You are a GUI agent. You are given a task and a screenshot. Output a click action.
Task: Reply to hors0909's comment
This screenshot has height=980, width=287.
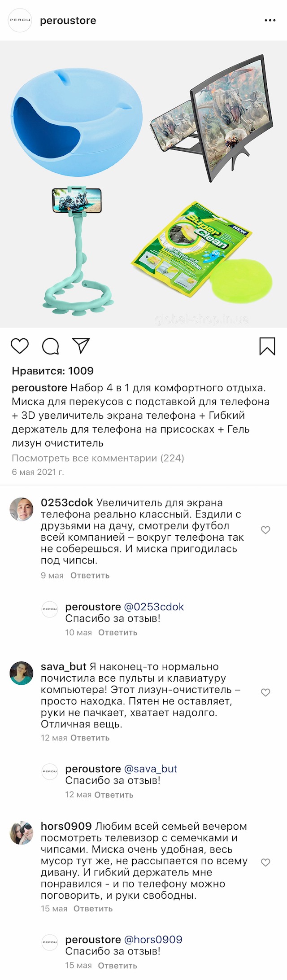coord(93,909)
